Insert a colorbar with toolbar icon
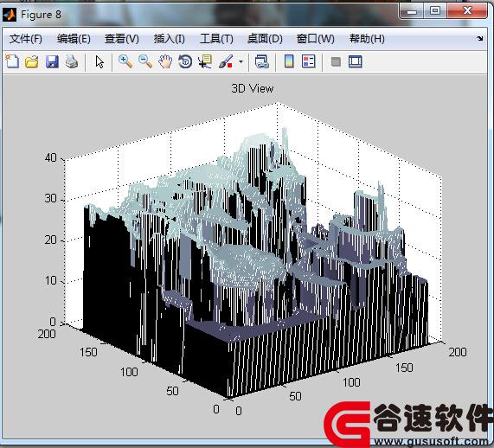Viewport: 494px width, 448px height. pyautogui.click(x=289, y=61)
